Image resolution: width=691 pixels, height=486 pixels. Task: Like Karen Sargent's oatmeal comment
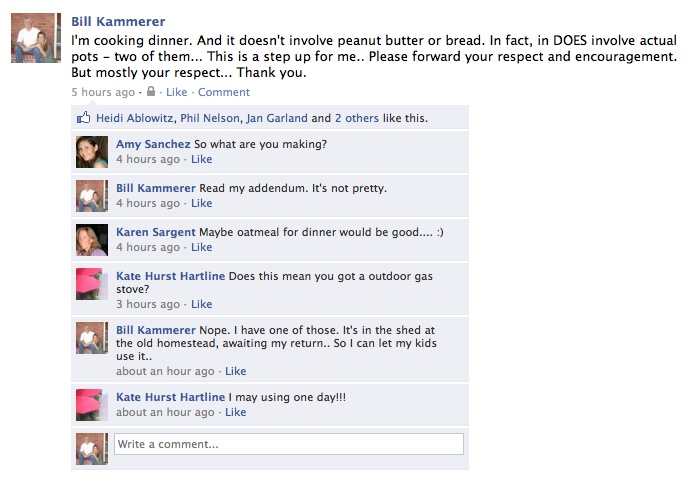[x=202, y=247]
